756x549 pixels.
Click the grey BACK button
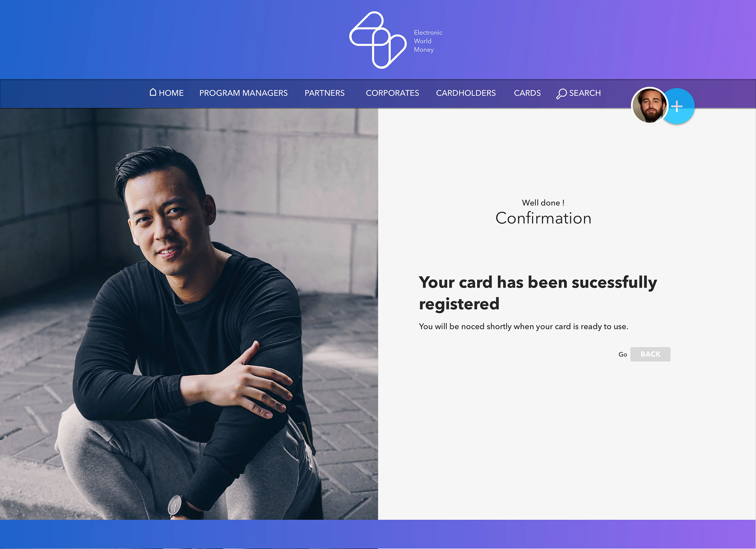pyautogui.click(x=650, y=354)
